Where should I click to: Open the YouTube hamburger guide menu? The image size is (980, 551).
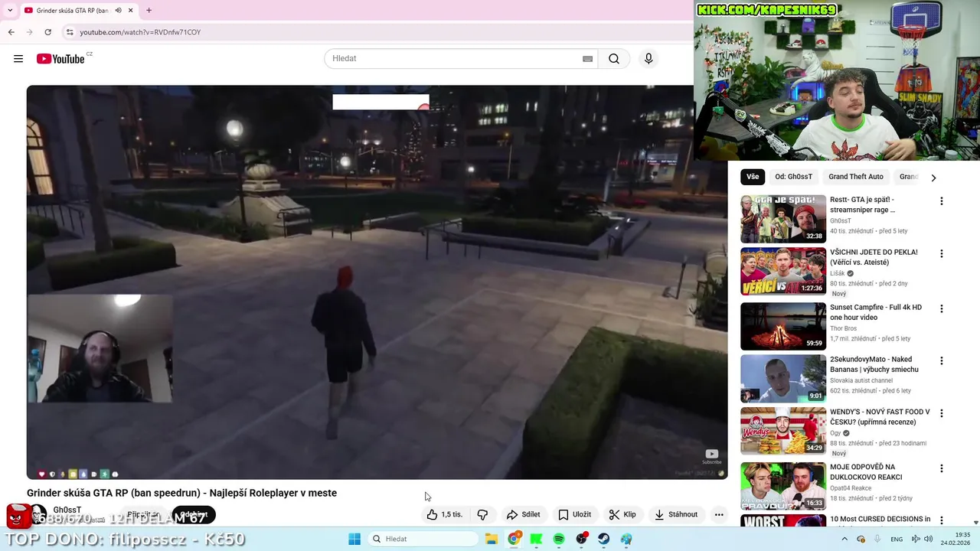coord(18,59)
